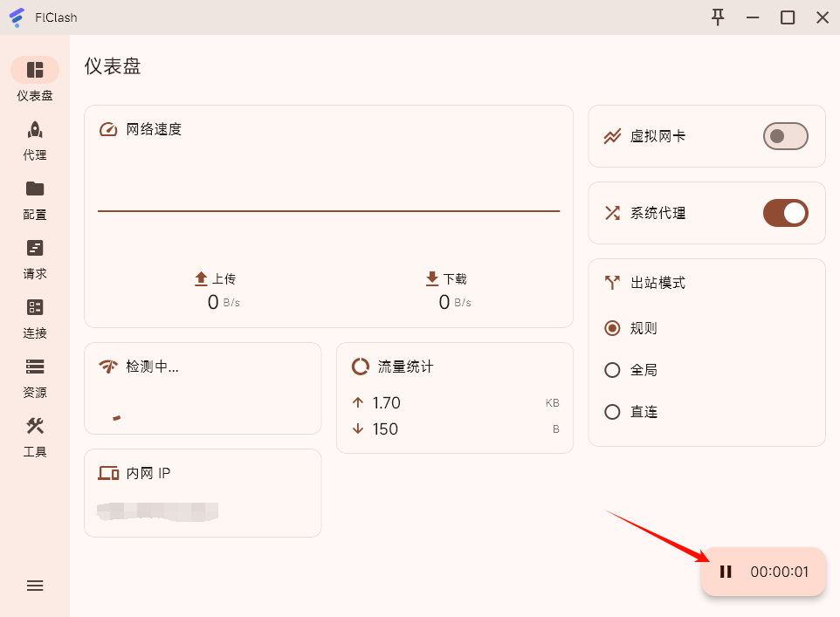The height and width of the screenshot is (617, 840).
Task: Open the 代理 rocket icon
Action: pos(35,130)
